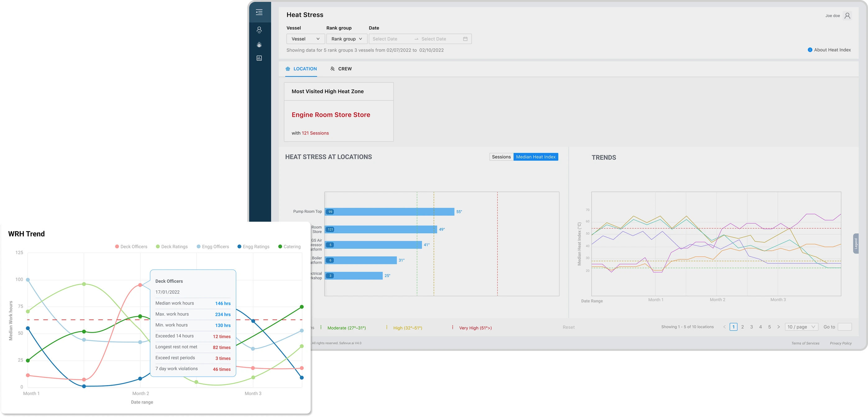The height and width of the screenshot is (417, 868).
Task: Click the Reset button
Action: [569, 327]
